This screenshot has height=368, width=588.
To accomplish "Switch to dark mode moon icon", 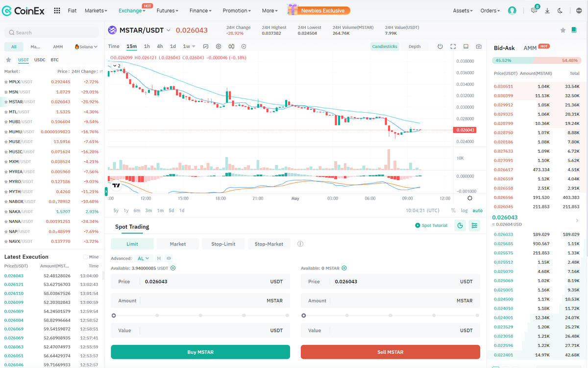I will [x=560, y=10].
